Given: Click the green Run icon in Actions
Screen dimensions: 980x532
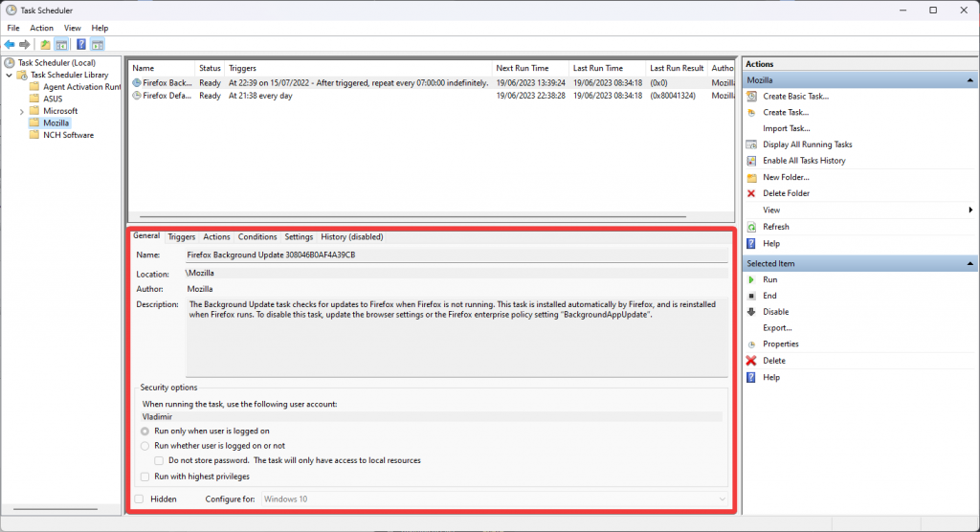Looking at the screenshot, I should 751,279.
